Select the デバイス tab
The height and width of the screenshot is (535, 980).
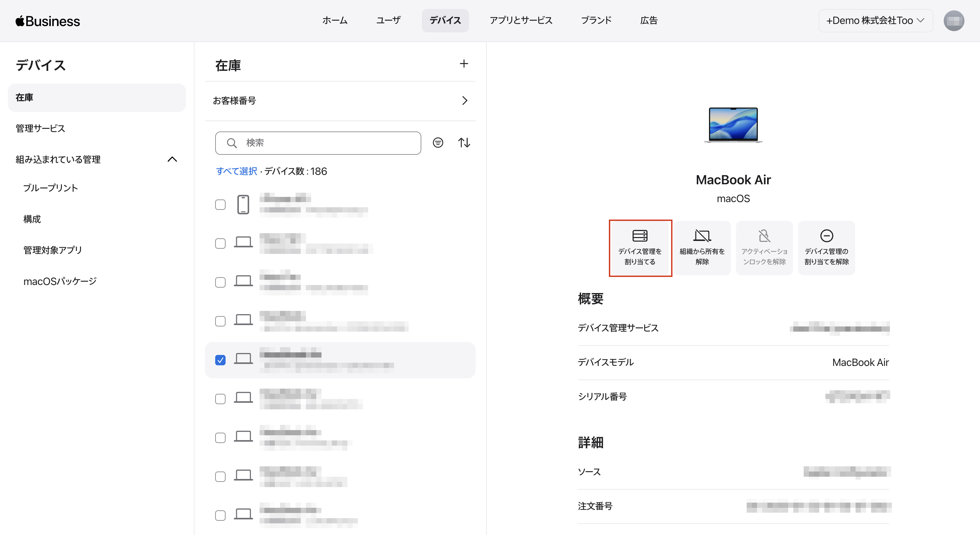click(445, 20)
